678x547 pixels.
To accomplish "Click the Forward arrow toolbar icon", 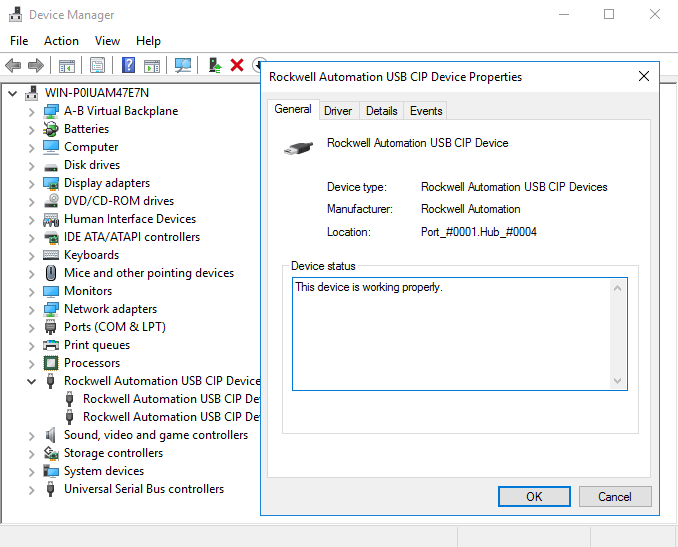I will (x=36, y=65).
